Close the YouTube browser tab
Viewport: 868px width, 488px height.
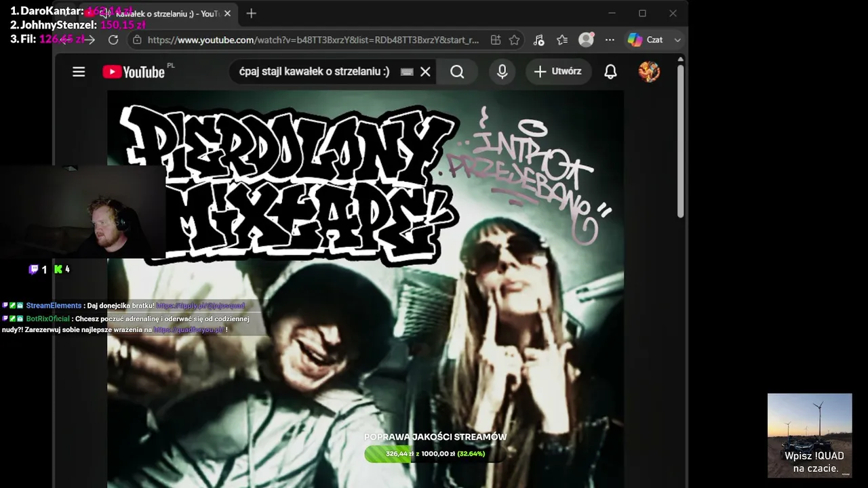click(227, 14)
